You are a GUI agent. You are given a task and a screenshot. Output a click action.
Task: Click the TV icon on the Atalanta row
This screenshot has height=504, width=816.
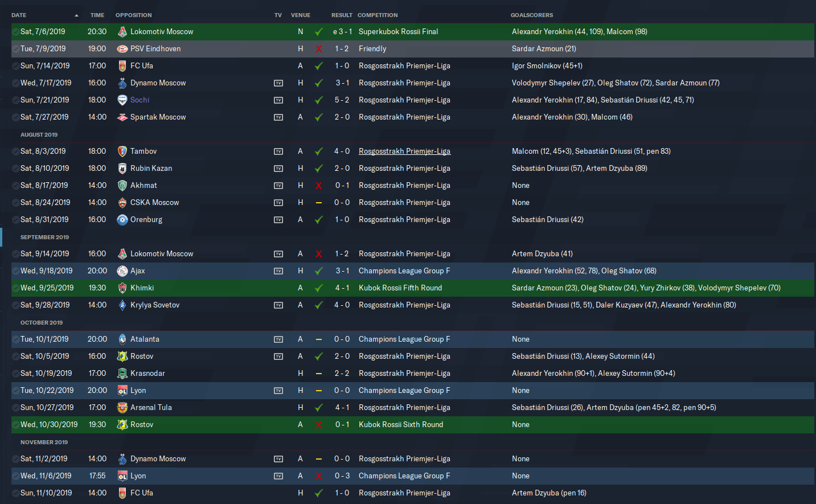point(278,339)
